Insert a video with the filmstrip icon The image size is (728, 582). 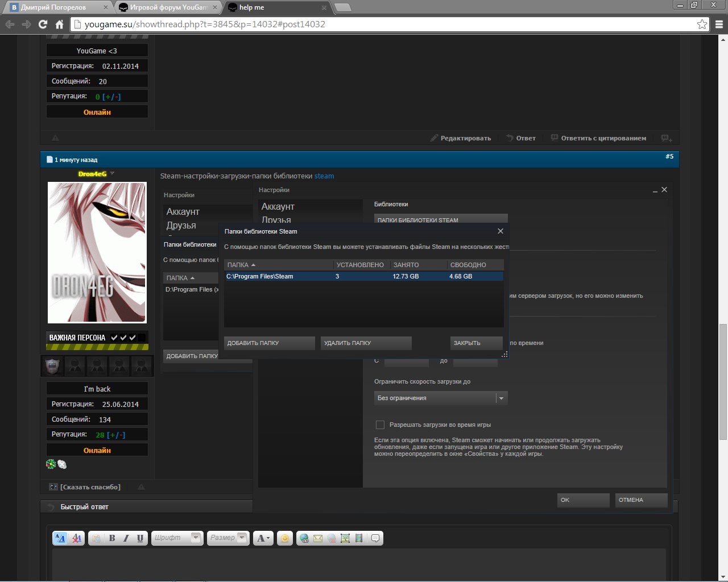click(x=359, y=538)
